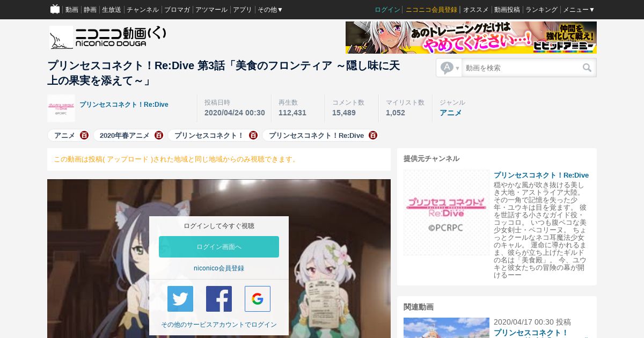Open アプリ in the top menu
Viewport: 644px width, 338px height.
[243, 10]
